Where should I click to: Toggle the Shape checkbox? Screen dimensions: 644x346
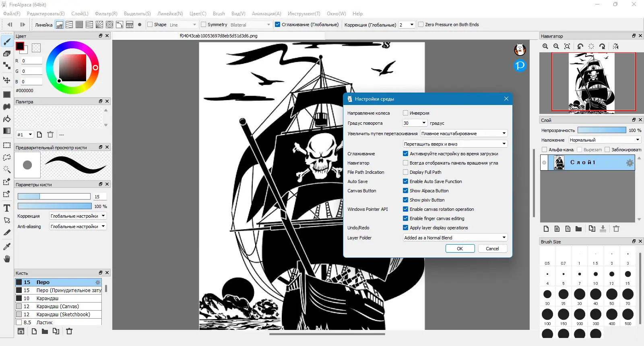click(150, 25)
